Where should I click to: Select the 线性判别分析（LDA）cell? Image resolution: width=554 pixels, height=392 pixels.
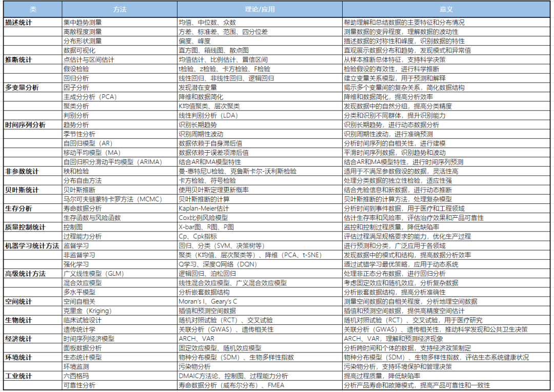(260, 116)
